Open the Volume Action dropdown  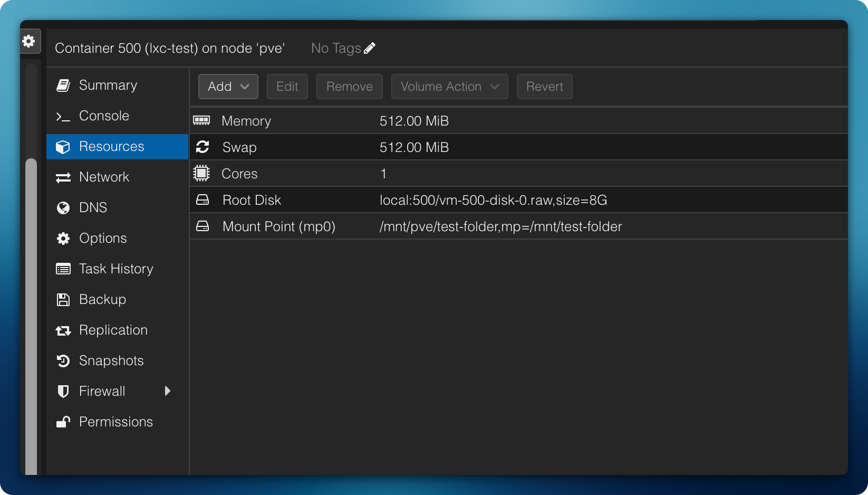(x=449, y=87)
